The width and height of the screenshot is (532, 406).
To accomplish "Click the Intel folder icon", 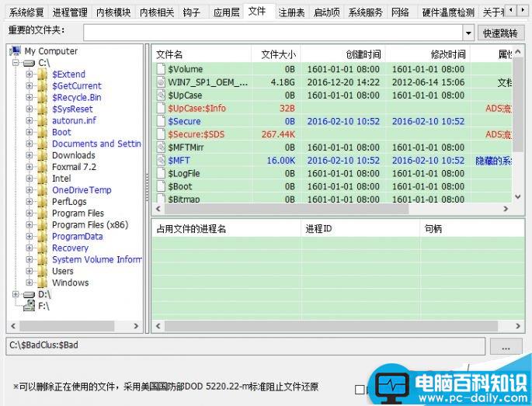I will coord(42,179).
